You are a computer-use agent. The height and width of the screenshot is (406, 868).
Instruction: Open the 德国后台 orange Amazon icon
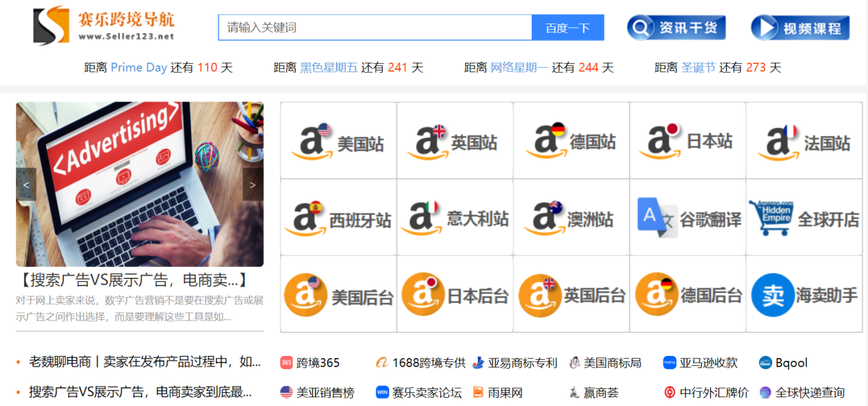[x=655, y=295]
